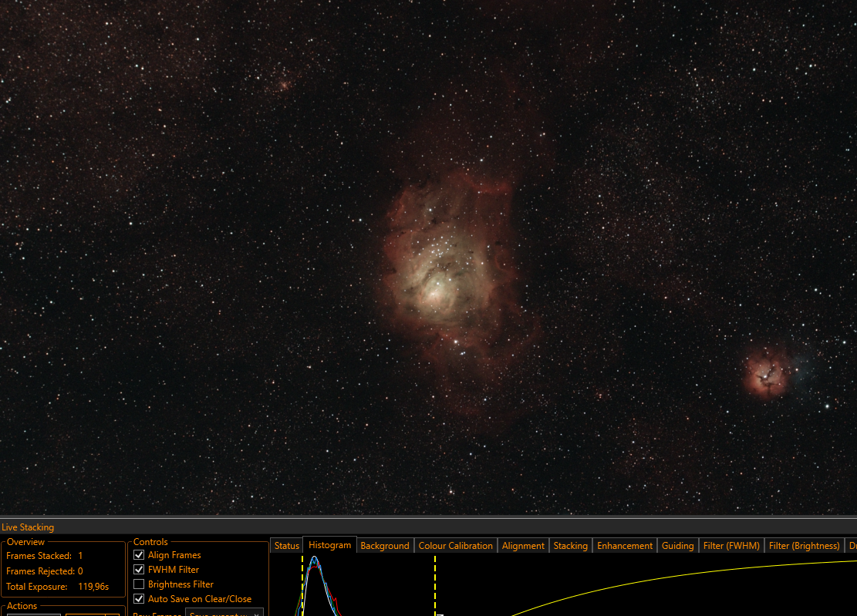Screen dimensions: 857x616
Task: Uncheck the Align Frames checkbox
Action: tap(139, 555)
